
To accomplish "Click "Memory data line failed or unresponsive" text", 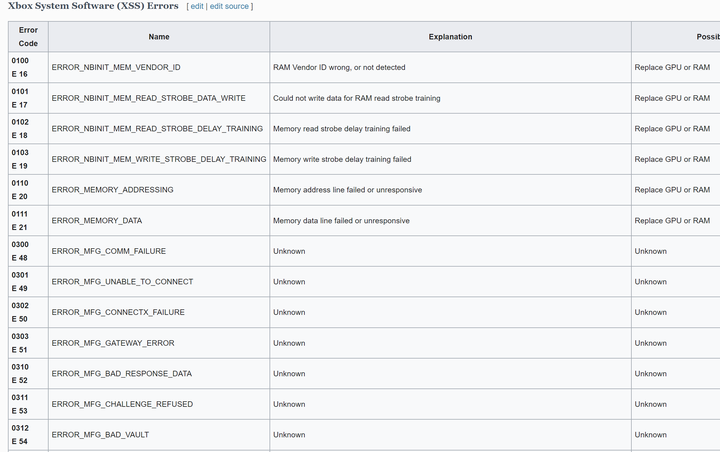I will point(341,220).
